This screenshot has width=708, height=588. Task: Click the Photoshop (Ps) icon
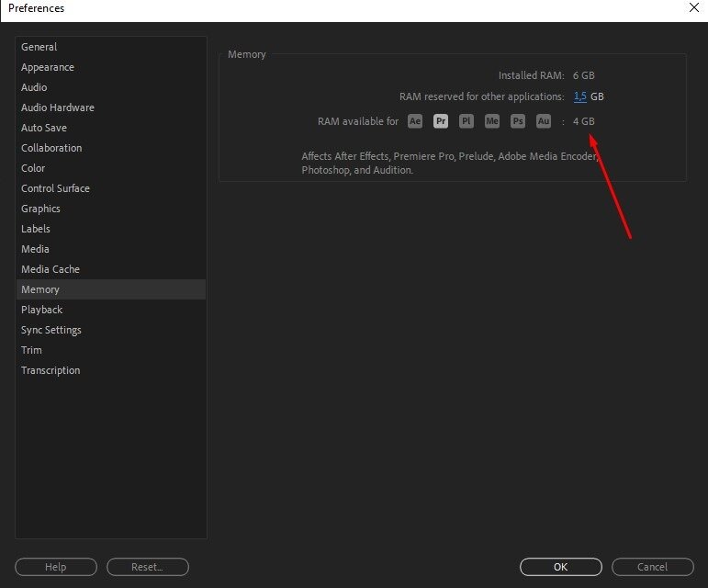(518, 121)
